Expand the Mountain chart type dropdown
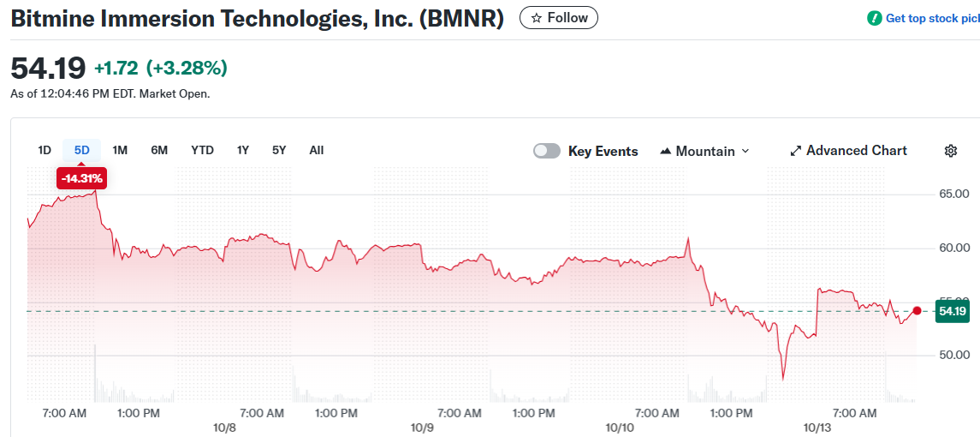 745,151
